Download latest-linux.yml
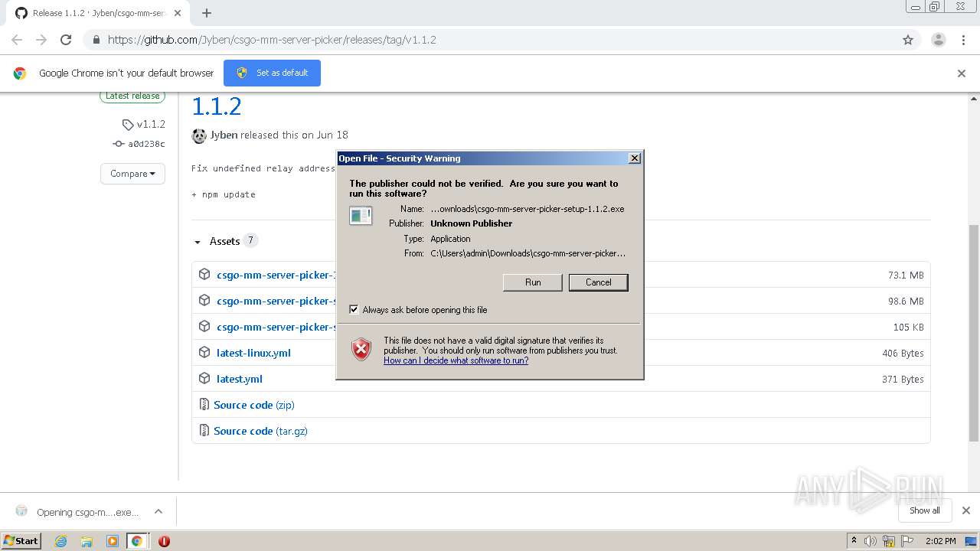Viewport: 980px width, 551px height. click(253, 353)
